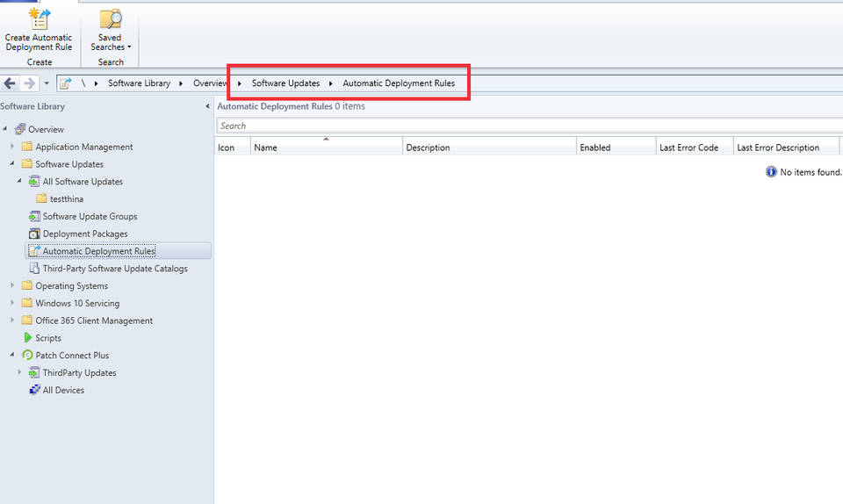This screenshot has height=504, width=843.
Task: Sort by the Name column header
Action: pos(325,148)
